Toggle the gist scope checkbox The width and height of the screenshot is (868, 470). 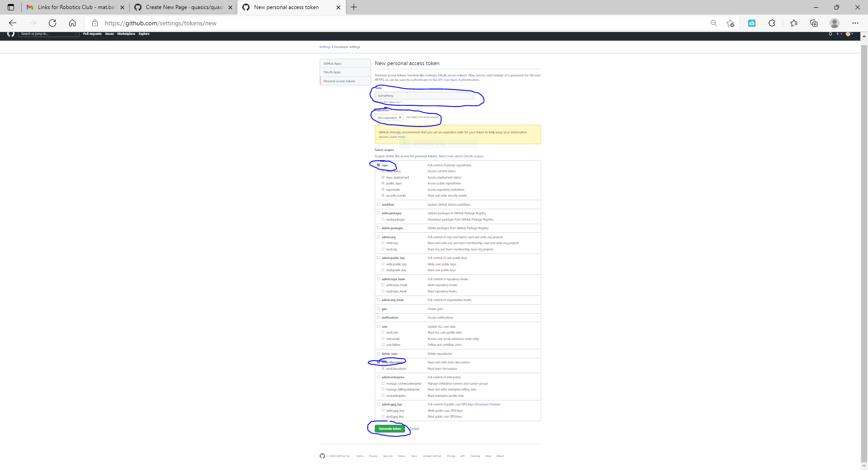coord(378,309)
